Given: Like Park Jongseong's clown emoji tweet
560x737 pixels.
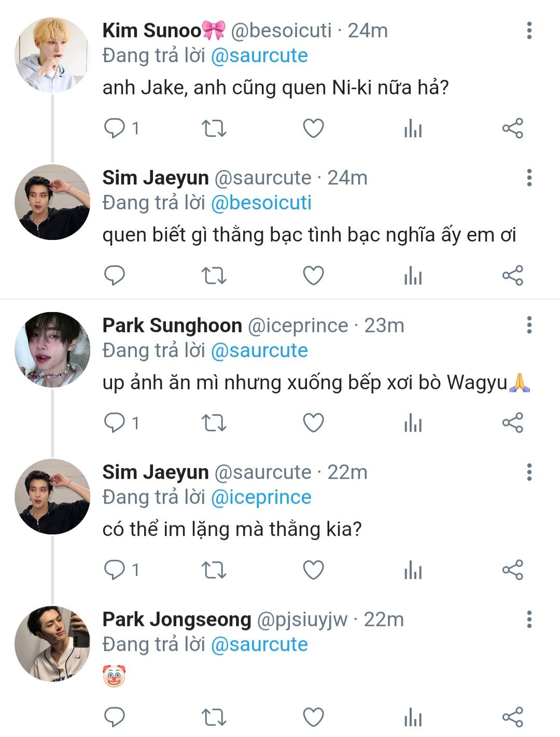Looking at the screenshot, I should pyautogui.click(x=313, y=717).
